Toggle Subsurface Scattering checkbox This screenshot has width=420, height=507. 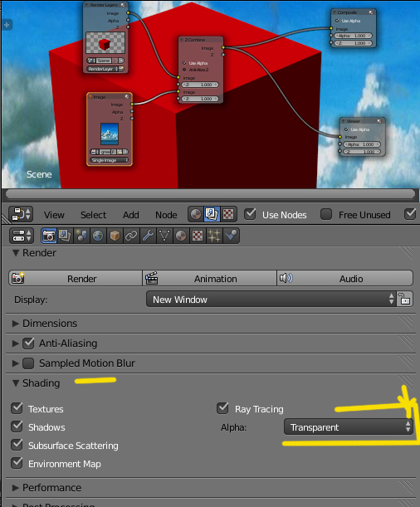(17, 445)
